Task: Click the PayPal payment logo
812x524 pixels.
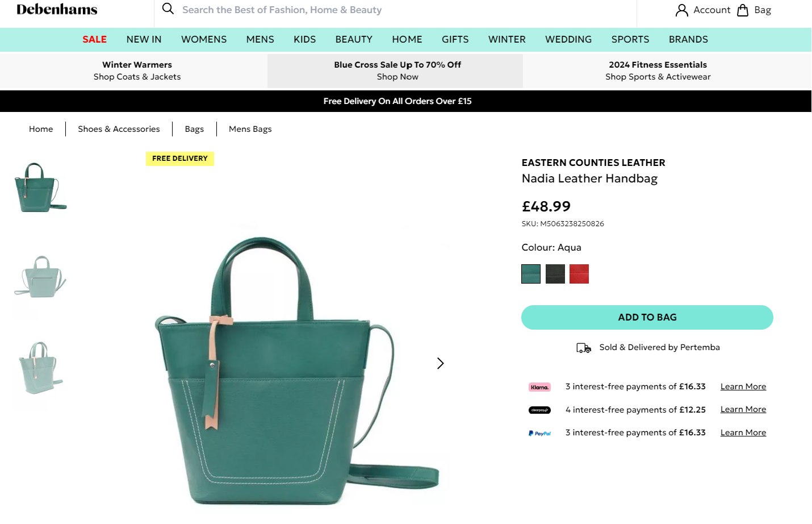Action: click(x=539, y=433)
